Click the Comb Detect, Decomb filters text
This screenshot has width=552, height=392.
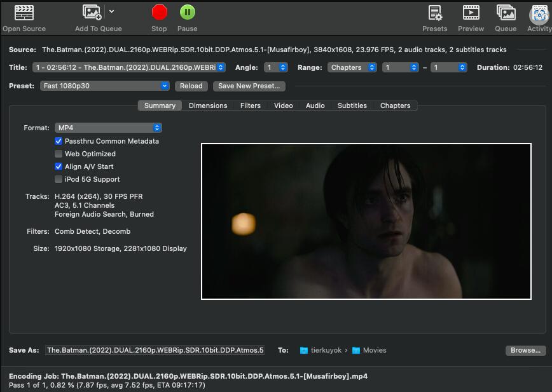click(x=93, y=231)
